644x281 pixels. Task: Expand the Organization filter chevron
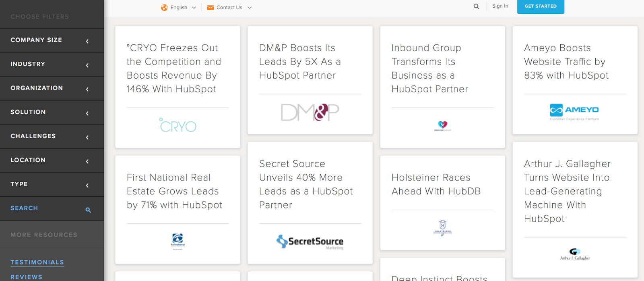pos(87,89)
